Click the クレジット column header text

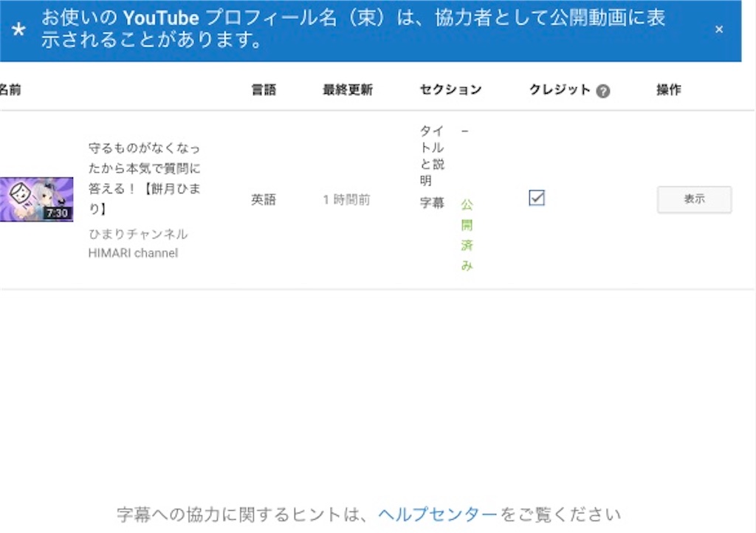tap(560, 89)
